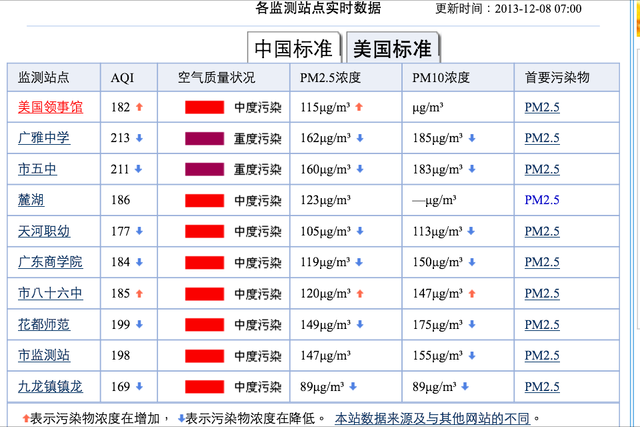The height and width of the screenshot is (427, 640).
Task: Switch to the 中国标准 tab
Action: pos(294,48)
